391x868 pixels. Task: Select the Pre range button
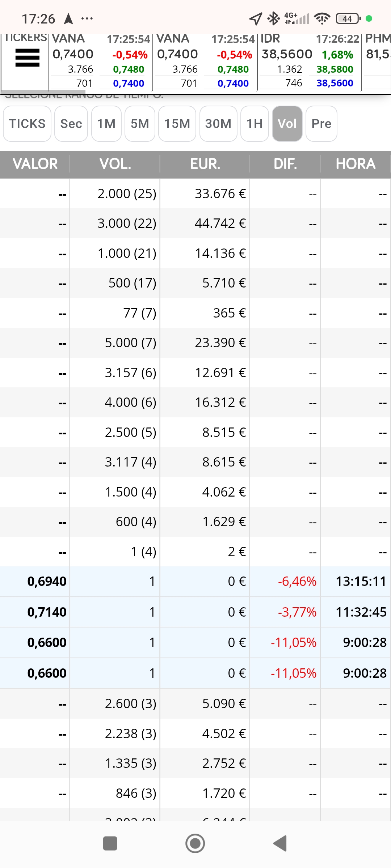point(321,124)
